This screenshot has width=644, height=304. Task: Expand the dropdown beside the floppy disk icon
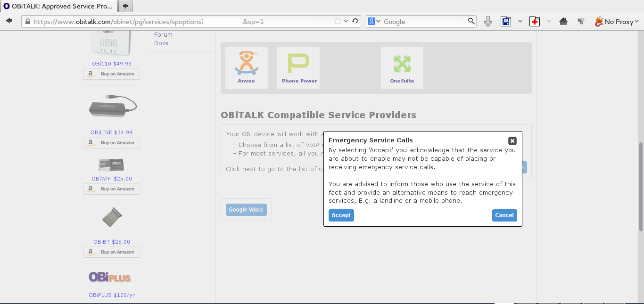520,21
